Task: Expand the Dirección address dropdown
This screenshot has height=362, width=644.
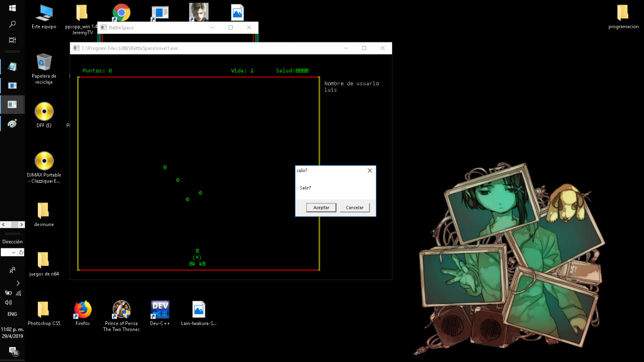Action: click(14, 252)
